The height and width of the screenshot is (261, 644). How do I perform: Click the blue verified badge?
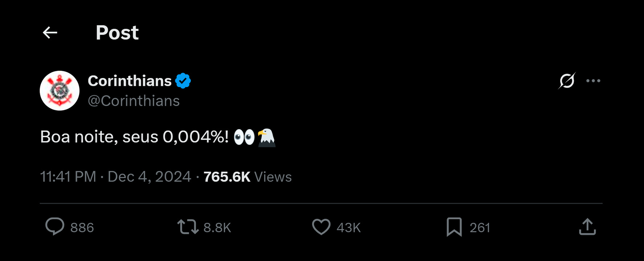pyautogui.click(x=183, y=81)
